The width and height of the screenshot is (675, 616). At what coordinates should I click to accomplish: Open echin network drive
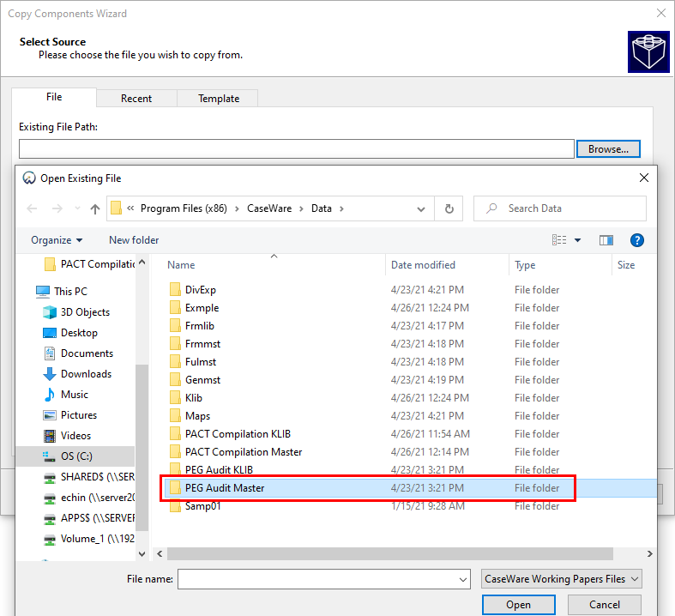(x=89, y=498)
